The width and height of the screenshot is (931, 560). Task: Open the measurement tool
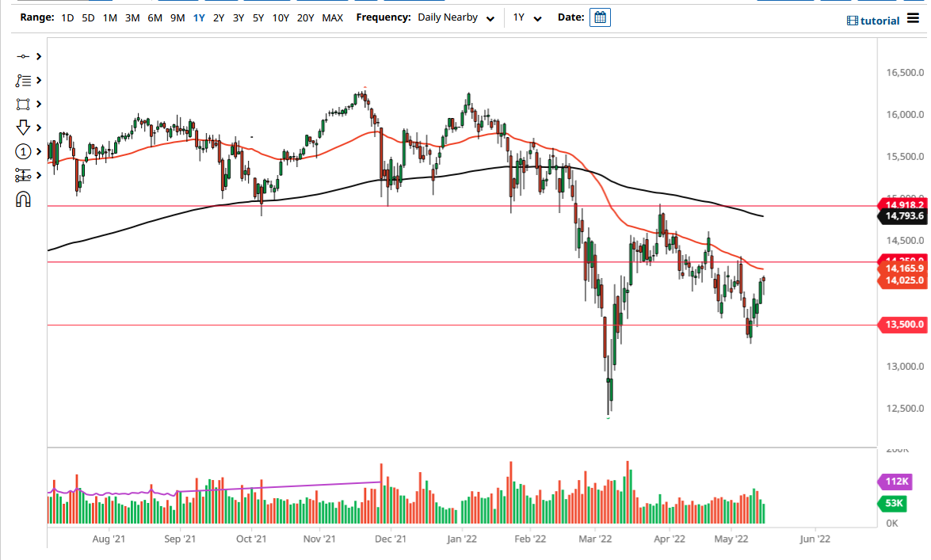[24, 175]
